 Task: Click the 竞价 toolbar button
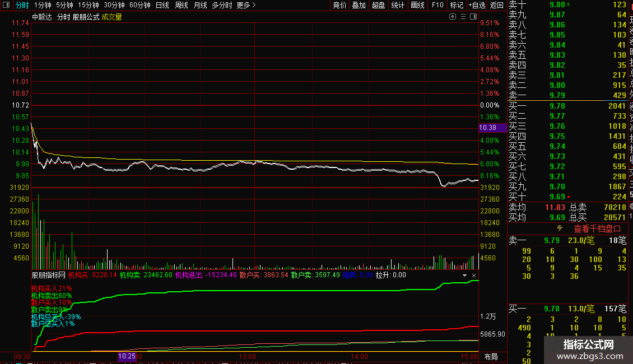[x=339, y=5]
